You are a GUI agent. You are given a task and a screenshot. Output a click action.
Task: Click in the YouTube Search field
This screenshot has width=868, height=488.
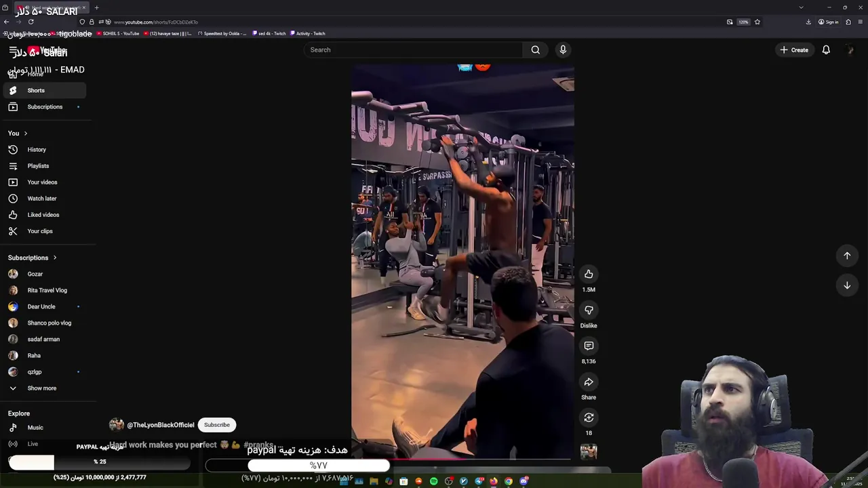point(414,49)
